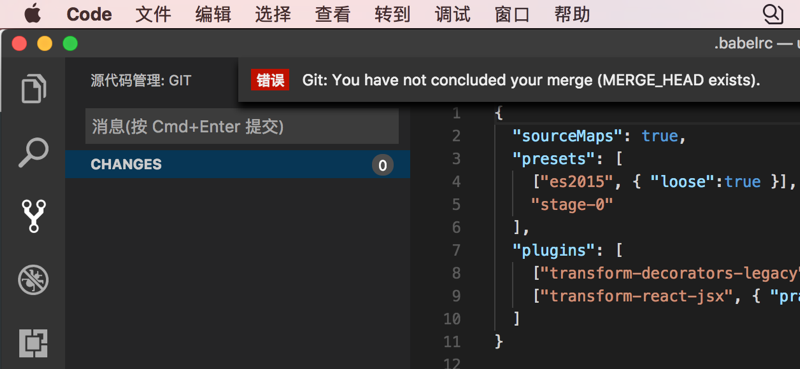
Task: Open the Code application menu
Action: pos(89,14)
